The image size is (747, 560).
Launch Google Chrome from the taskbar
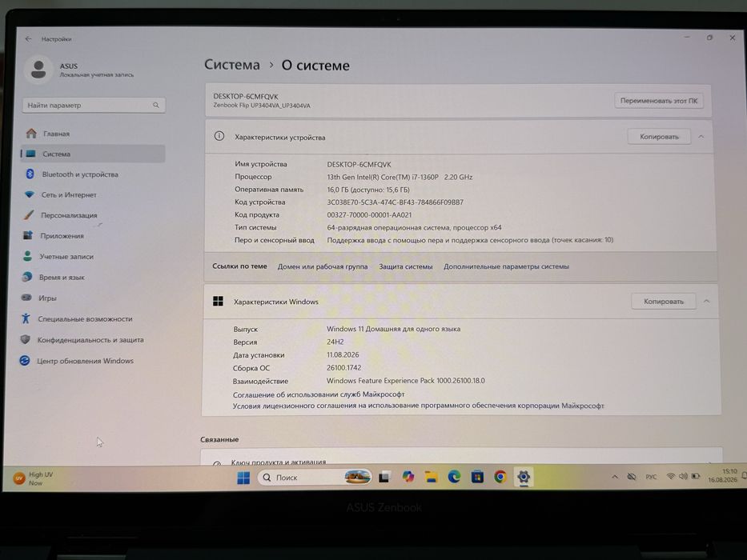[x=500, y=477]
